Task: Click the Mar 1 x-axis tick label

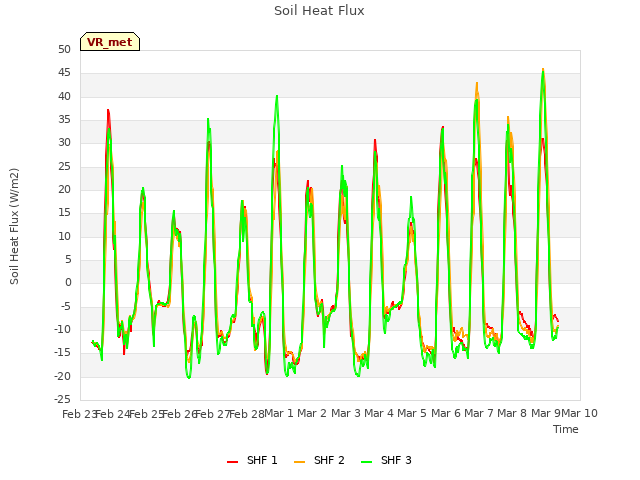Action: click(279, 413)
